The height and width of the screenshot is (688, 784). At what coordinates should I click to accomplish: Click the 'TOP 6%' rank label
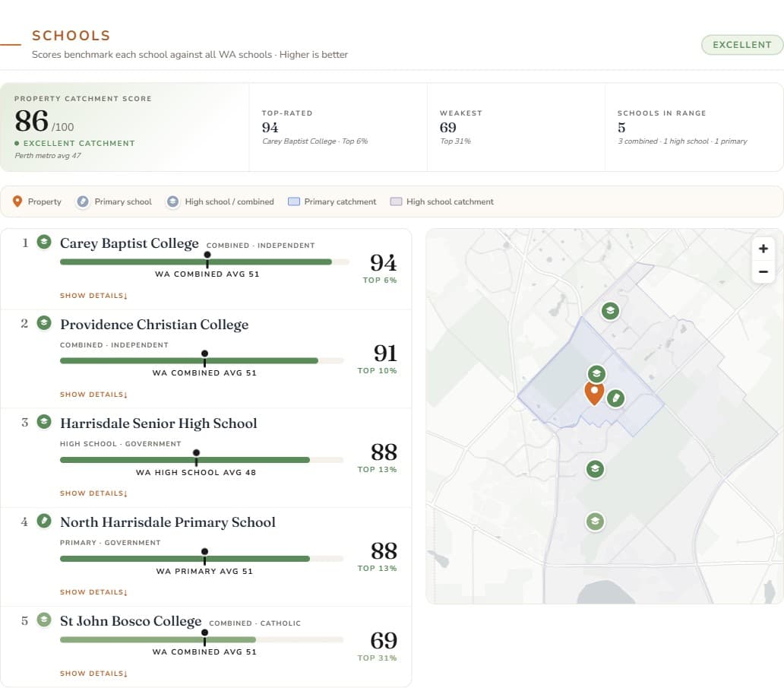click(x=380, y=281)
